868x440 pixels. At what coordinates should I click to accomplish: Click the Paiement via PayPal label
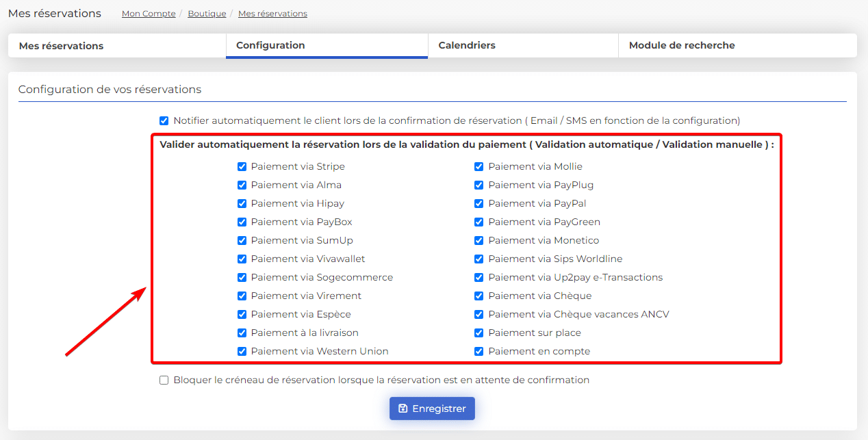pyautogui.click(x=537, y=203)
